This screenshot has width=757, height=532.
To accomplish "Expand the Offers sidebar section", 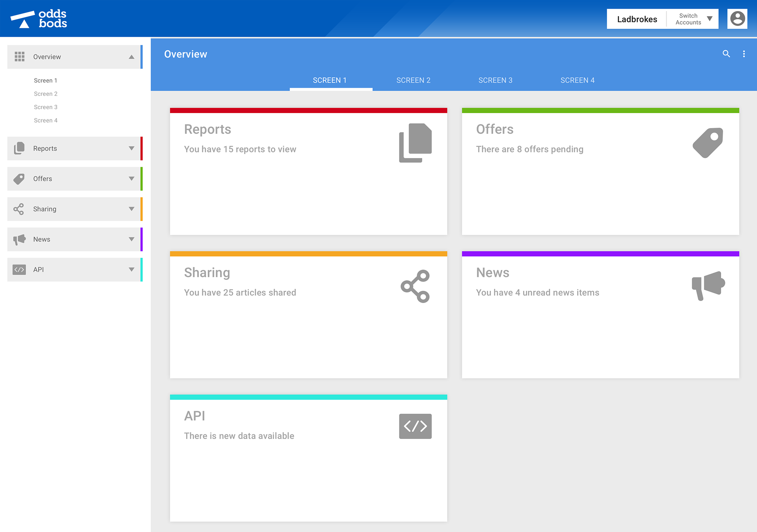I will point(131,179).
